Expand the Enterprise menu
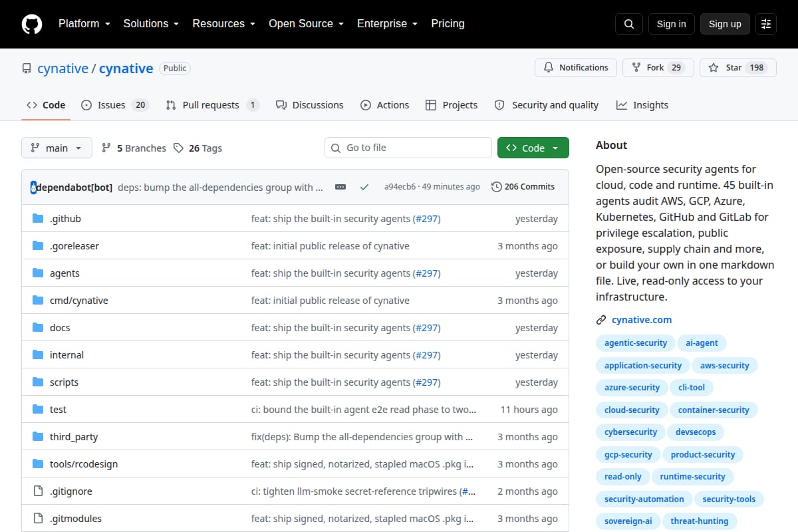Image resolution: width=798 pixels, height=532 pixels. point(387,24)
